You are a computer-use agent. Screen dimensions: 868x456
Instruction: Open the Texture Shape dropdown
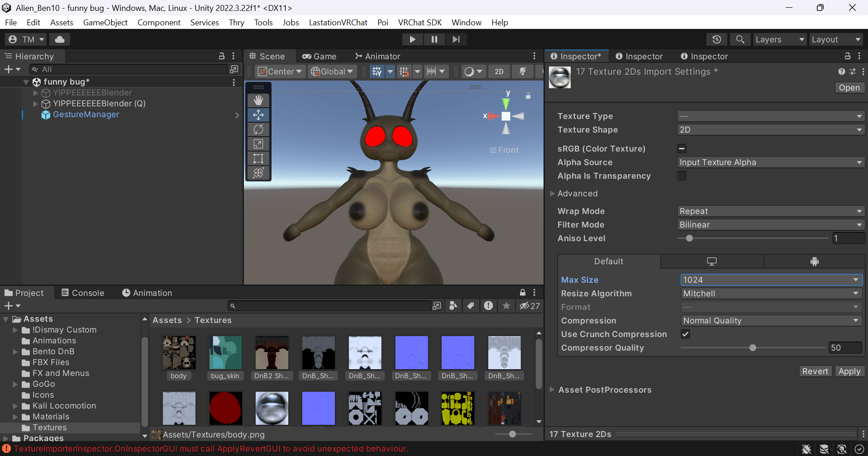pos(771,130)
